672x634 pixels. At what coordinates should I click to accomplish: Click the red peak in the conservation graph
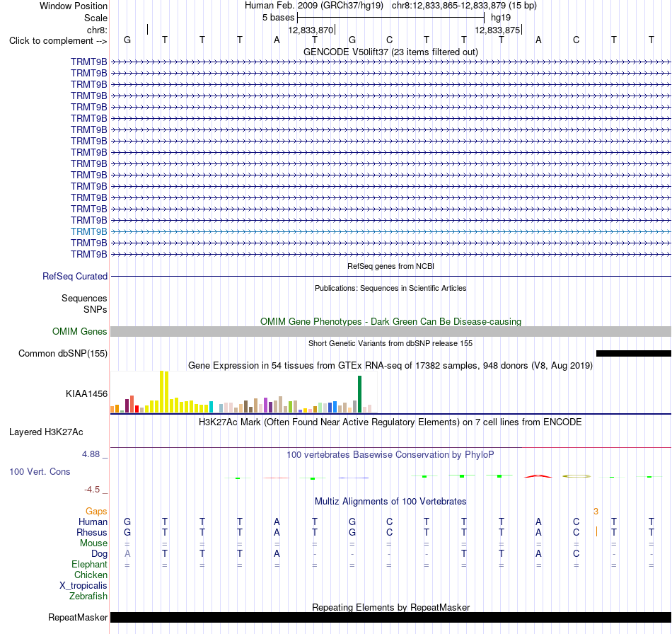(538, 475)
